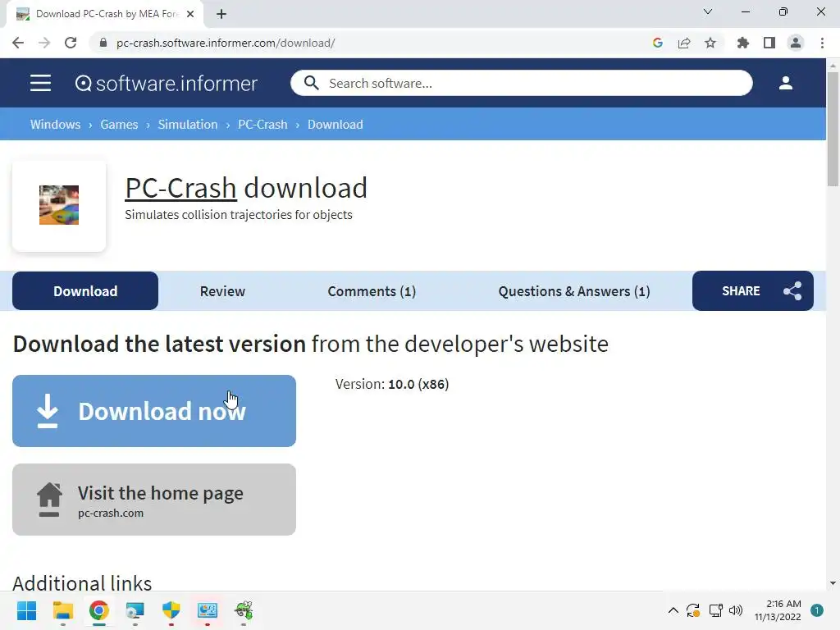Click Chrome icon in taskbar
840x630 pixels.
pos(99,610)
